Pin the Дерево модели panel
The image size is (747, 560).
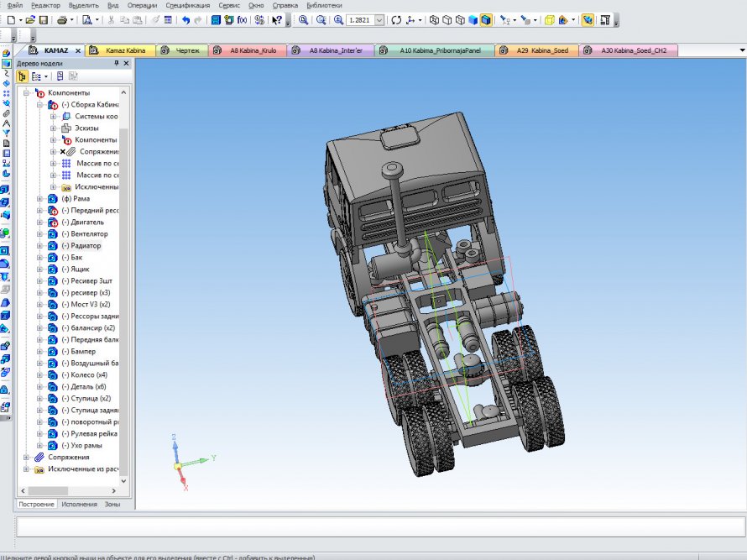click(x=116, y=63)
